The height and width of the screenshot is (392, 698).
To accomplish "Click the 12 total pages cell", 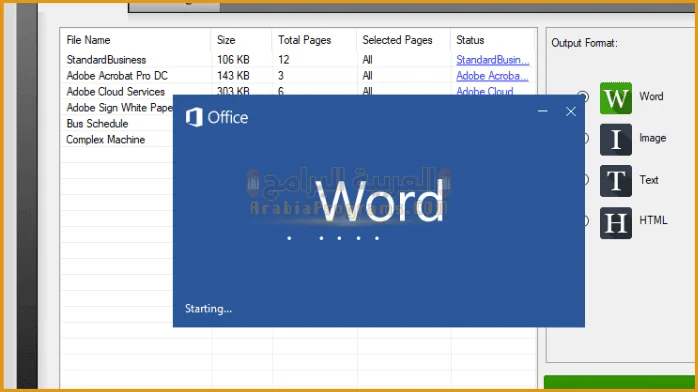I will pyautogui.click(x=284, y=60).
